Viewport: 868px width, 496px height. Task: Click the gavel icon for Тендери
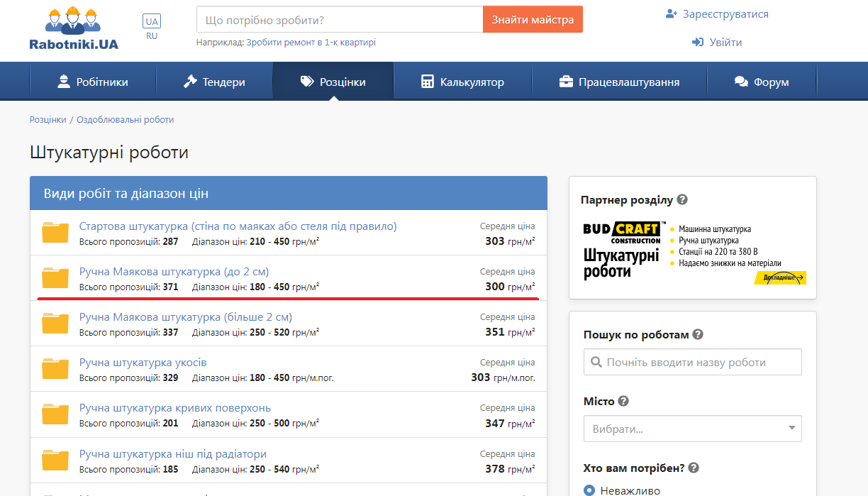tap(190, 82)
